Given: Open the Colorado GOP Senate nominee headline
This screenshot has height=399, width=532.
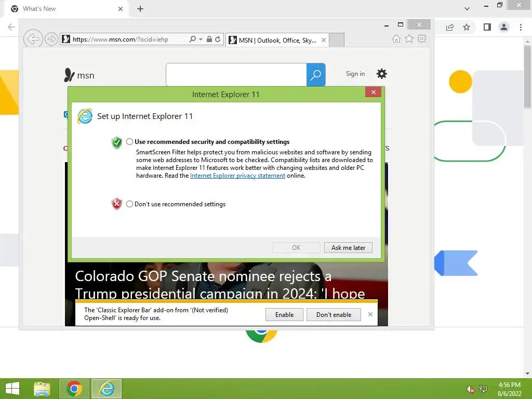Looking at the screenshot, I should (x=220, y=284).
